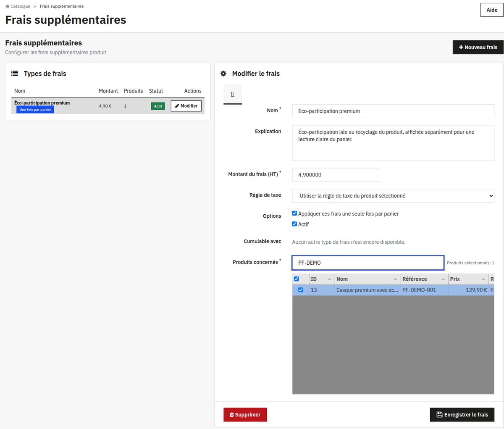Uncheck product row 13 checkbox
The image size is (504, 429).
300,290
